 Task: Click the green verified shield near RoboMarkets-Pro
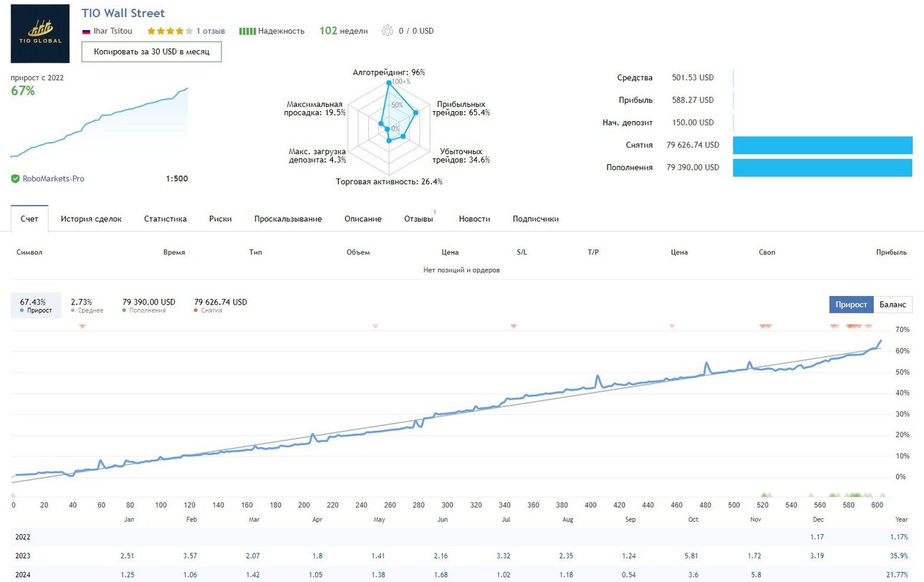pyautogui.click(x=15, y=178)
